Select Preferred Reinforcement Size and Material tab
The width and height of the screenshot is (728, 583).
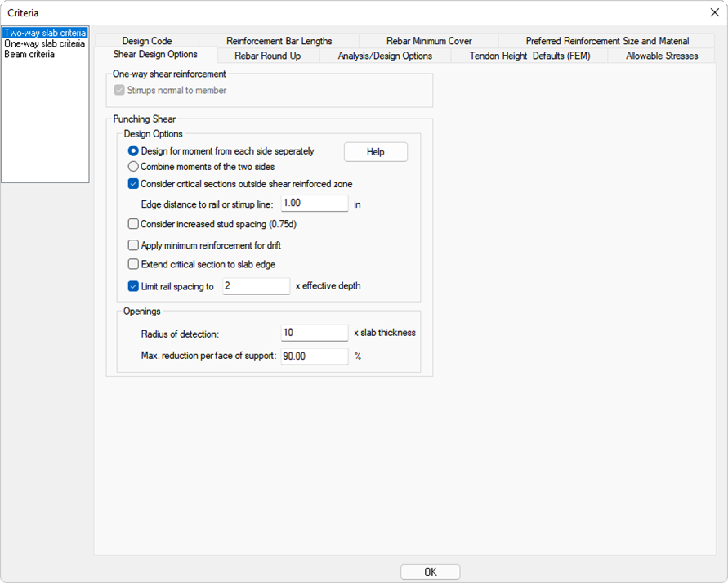point(607,41)
